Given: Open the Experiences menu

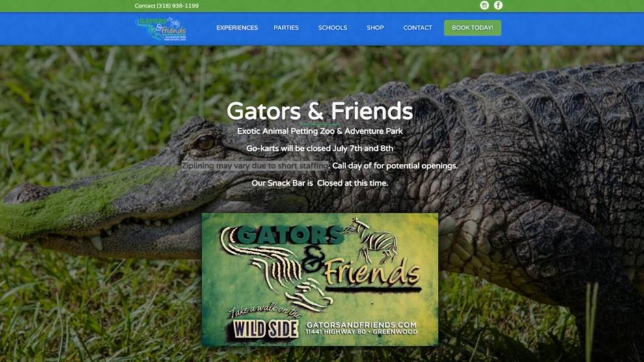Looking at the screenshot, I should coord(237,27).
